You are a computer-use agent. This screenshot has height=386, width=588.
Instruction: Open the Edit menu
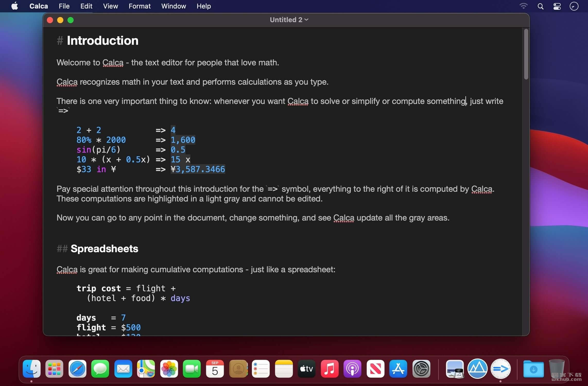(x=86, y=6)
